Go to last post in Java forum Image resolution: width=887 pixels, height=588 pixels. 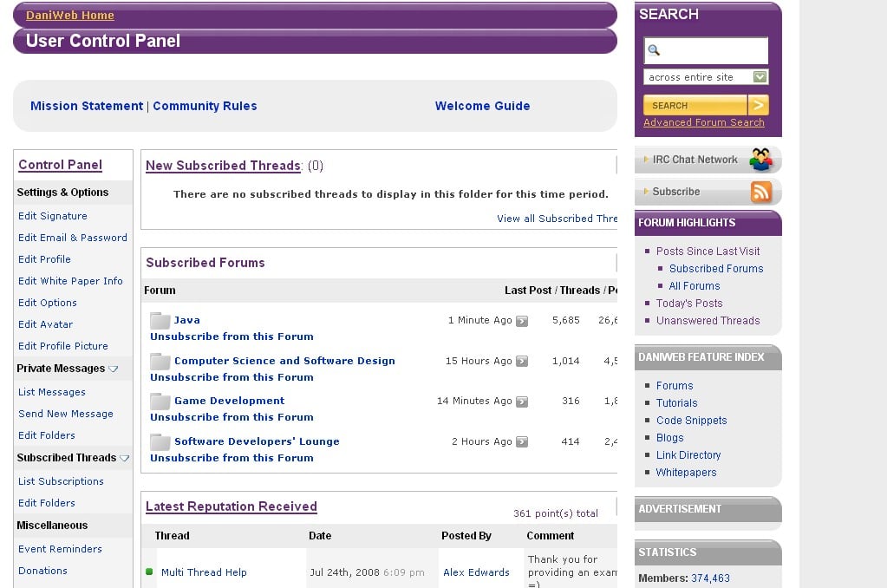(522, 321)
